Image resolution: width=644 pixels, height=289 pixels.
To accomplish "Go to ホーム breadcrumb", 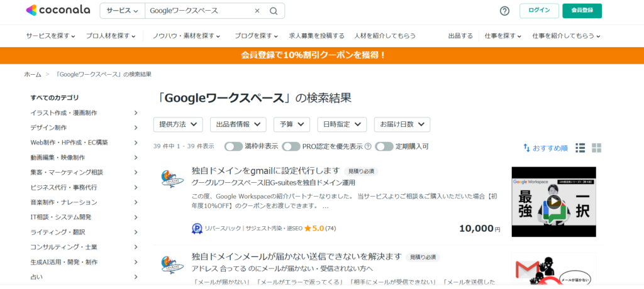I will click(33, 74).
